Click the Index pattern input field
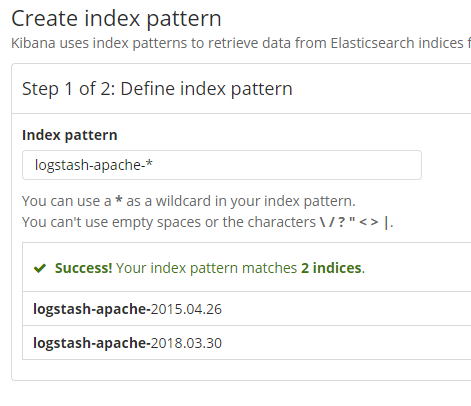The width and height of the screenshot is (471, 406). point(222,165)
